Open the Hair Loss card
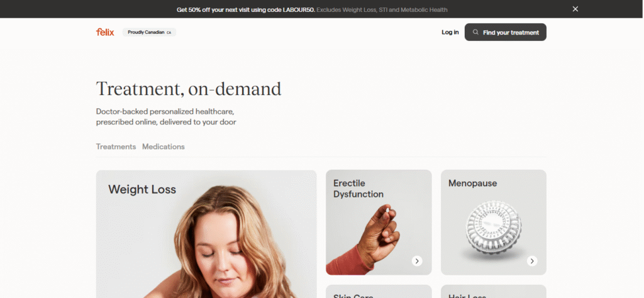Viewport: 644px width, 298px height. coord(493,292)
